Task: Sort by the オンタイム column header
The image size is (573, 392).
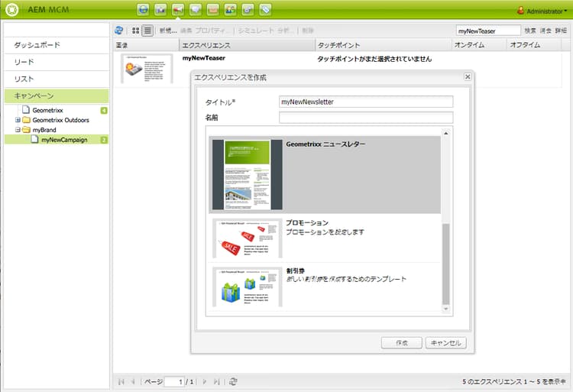Action: 479,45
